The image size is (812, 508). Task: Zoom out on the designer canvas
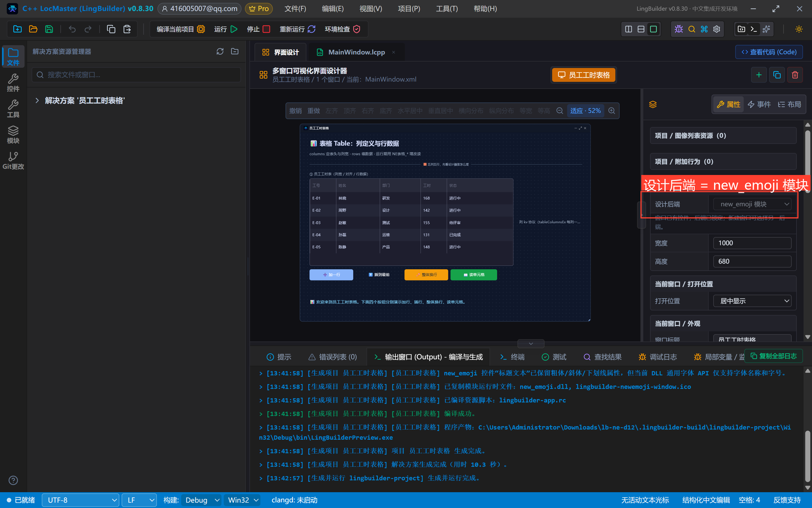point(560,111)
